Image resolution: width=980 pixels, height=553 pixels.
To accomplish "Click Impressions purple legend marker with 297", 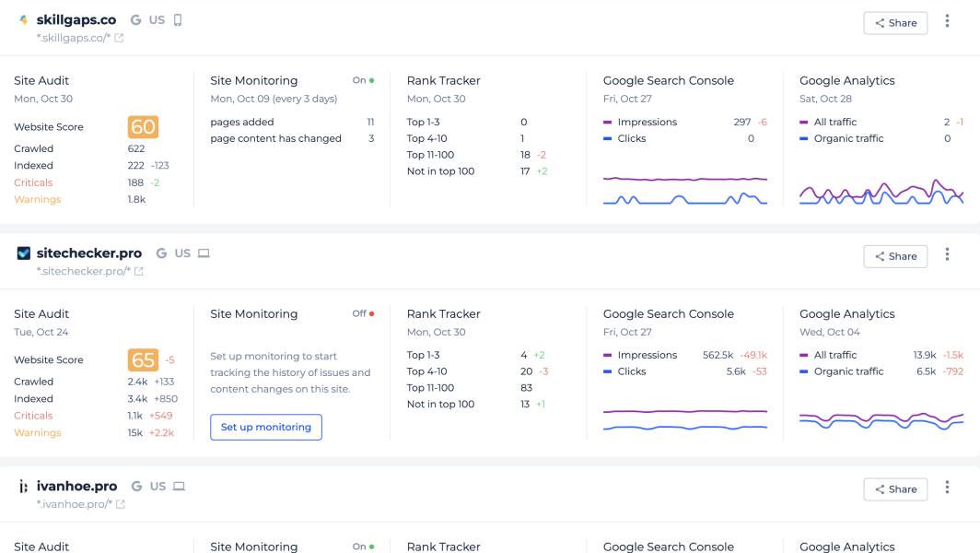I will pos(608,122).
